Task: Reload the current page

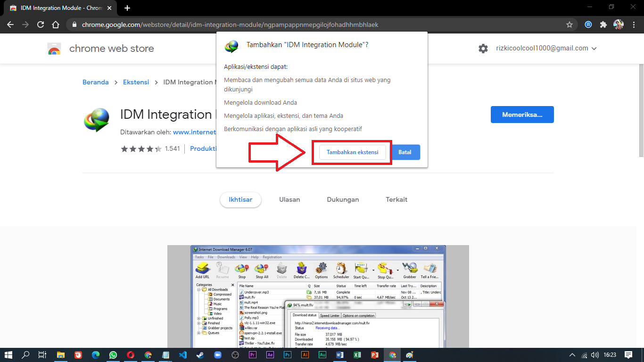Action: tap(41, 25)
